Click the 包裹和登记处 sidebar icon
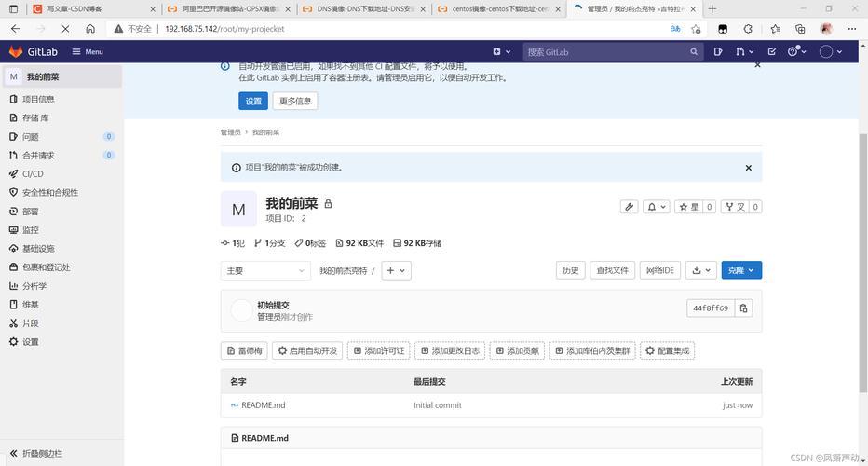Image resolution: width=868 pixels, height=466 pixels. point(13,267)
